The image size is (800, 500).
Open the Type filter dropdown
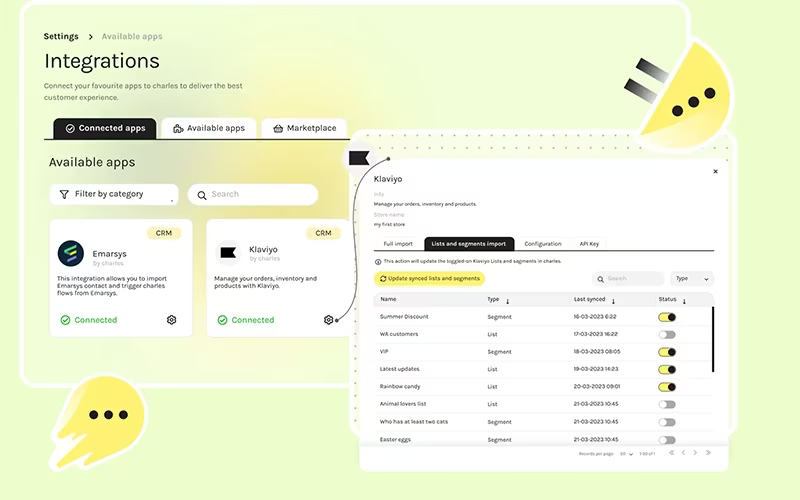click(692, 279)
